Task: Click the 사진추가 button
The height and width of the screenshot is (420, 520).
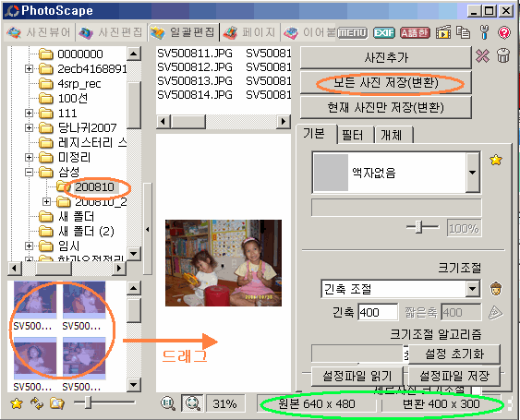Action: (386, 57)
